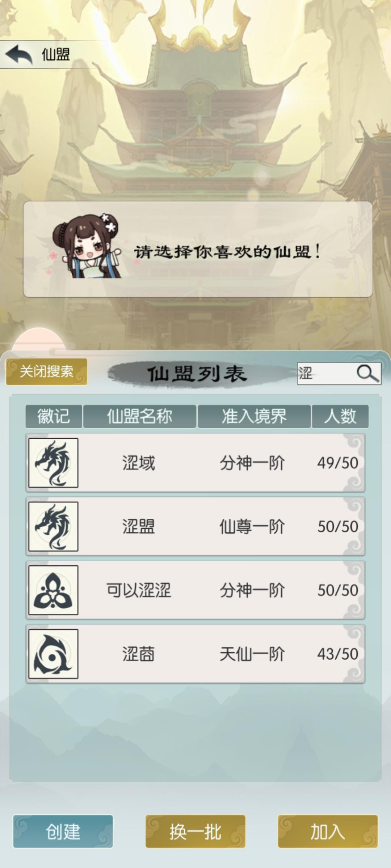This screenshot has height=868, width=391.
Task: Tap the back arrow next to 仙盟
Action: 19,55
